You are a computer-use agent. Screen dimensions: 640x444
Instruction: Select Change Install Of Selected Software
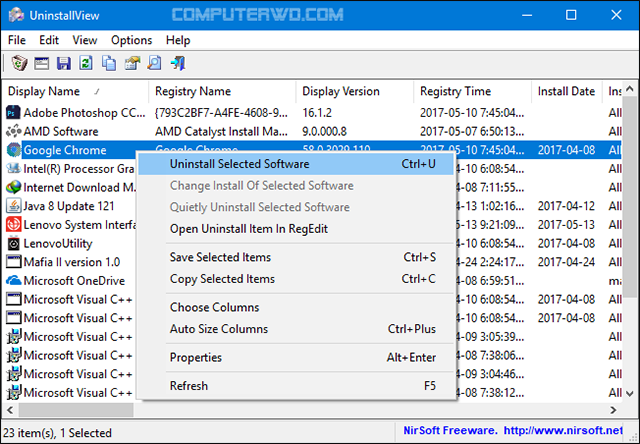pos(296,186)
